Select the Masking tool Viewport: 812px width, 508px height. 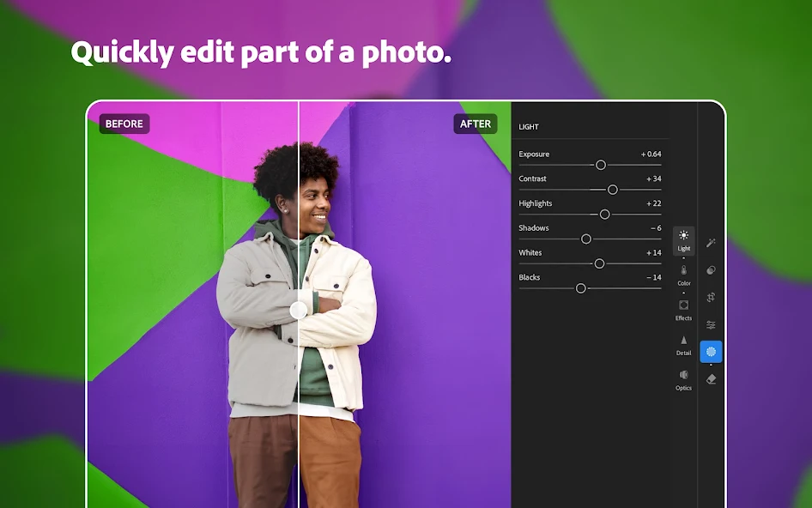tap(711, 351)
